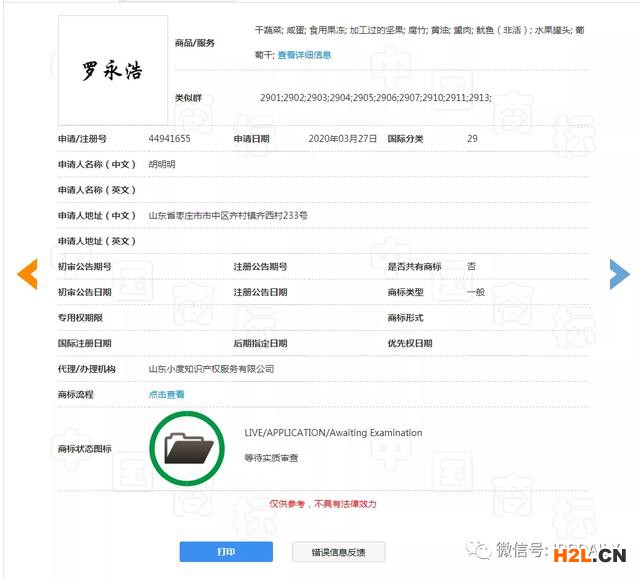Image resolution: width=640 pixels, height=578 pixels.
Task: Click the blue next-record arrow
Action: [x=619, y=273]
